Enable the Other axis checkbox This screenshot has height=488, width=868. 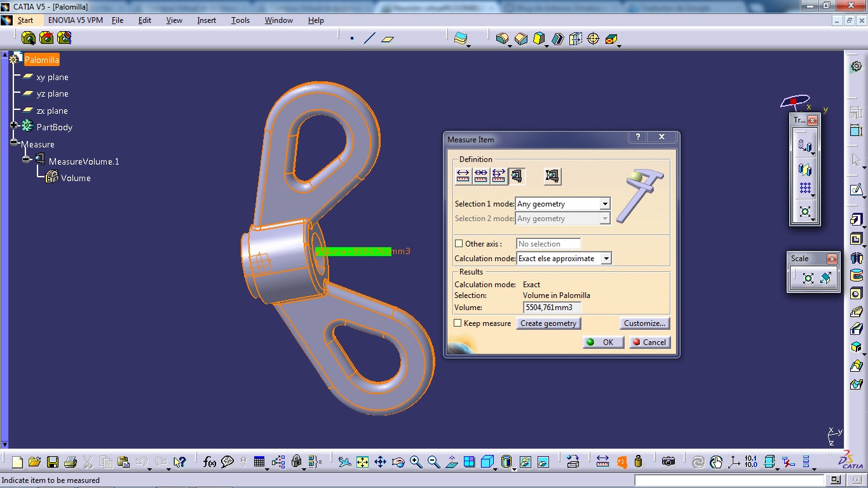tap(459, 244)
